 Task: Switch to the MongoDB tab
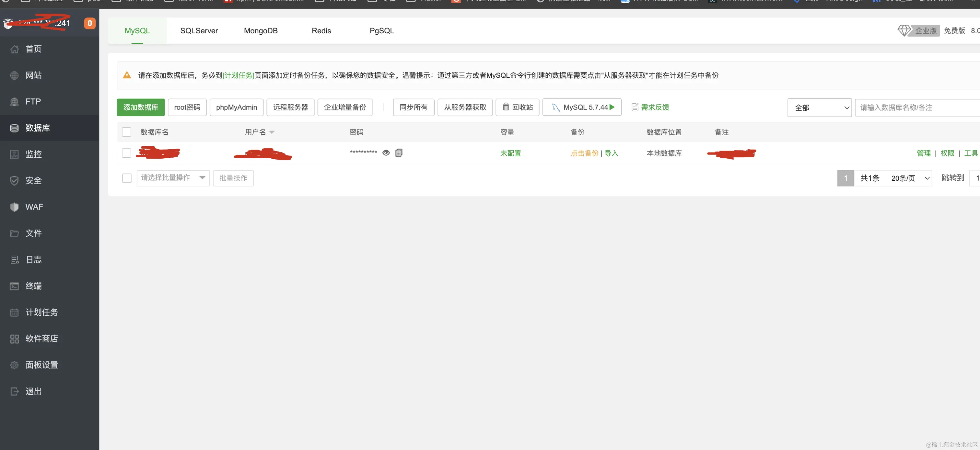[261, 31]
